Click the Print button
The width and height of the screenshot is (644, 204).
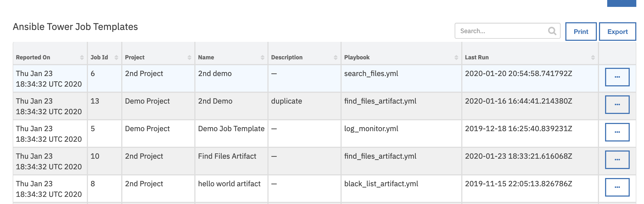coord(581,32)
